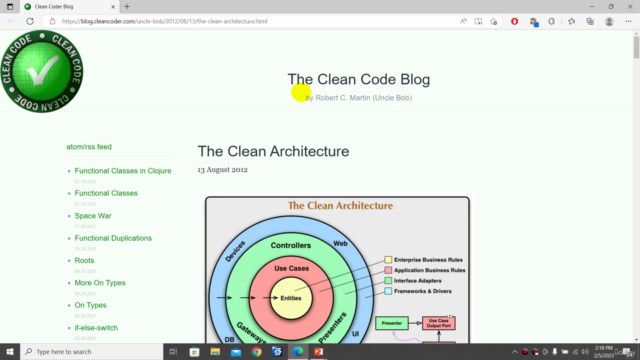Open the Functional Classes post link
Image resolution: width=640 pixels, height=360 pixels.
106,193
